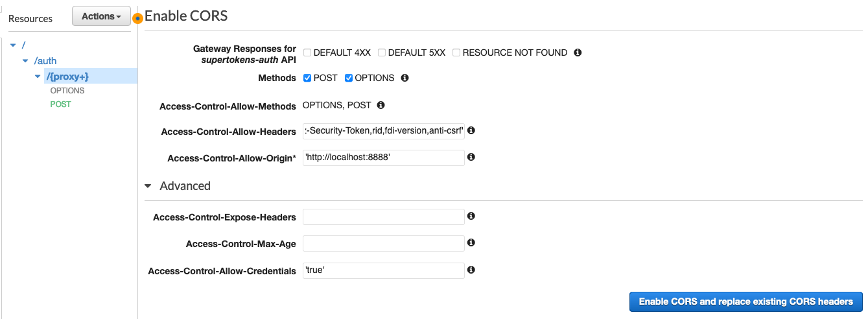
Task: Open the Actions dropdown menu
Action: pyautogui.click(x=101, y=17)
